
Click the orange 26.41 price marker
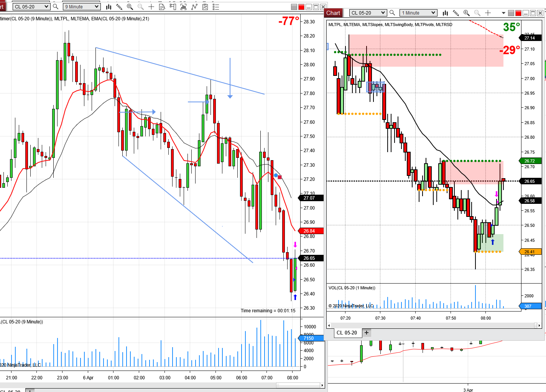[530, 252]
